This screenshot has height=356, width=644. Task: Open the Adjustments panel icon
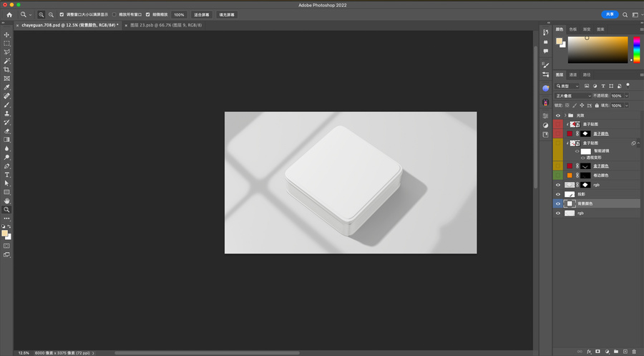pyautogui.click(x=545, y=125)
